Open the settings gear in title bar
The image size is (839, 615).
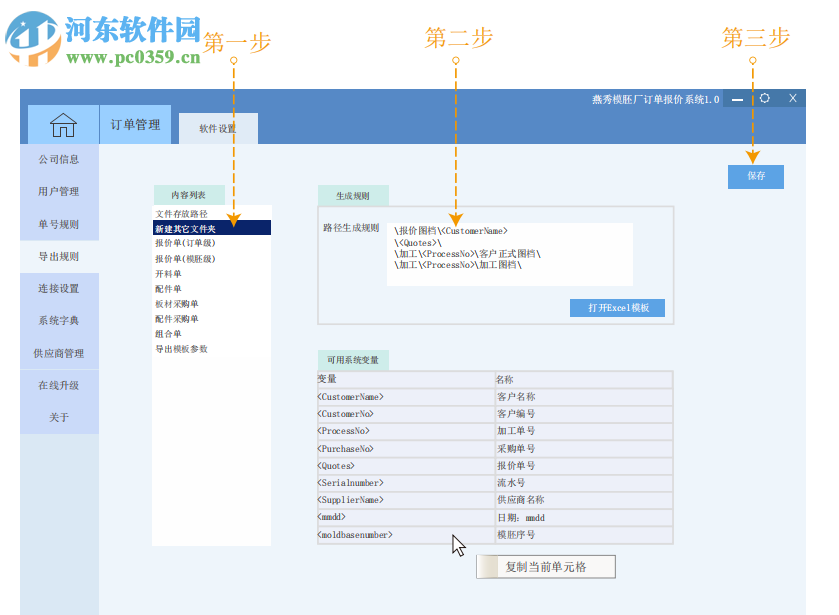(764, 98)
